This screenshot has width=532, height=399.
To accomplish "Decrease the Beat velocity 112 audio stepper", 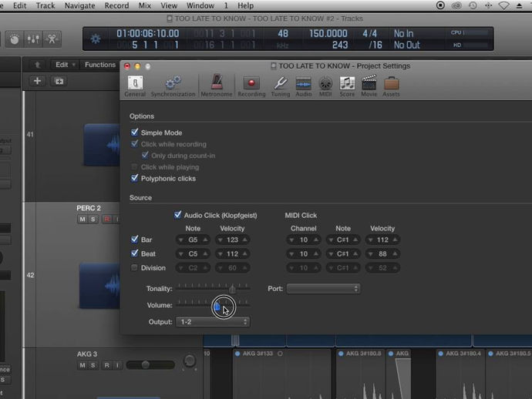I will pyautogui.click(x=220, y=253).
